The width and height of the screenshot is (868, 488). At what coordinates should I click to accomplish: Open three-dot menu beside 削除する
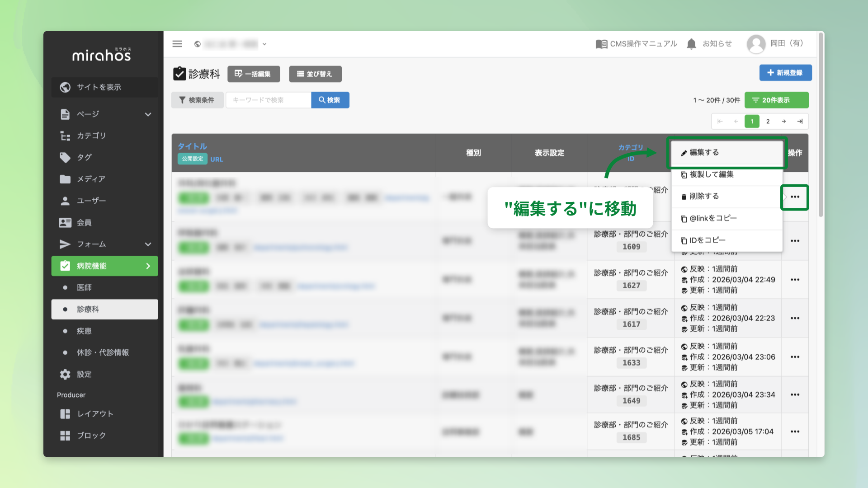(x=795, y=197)
